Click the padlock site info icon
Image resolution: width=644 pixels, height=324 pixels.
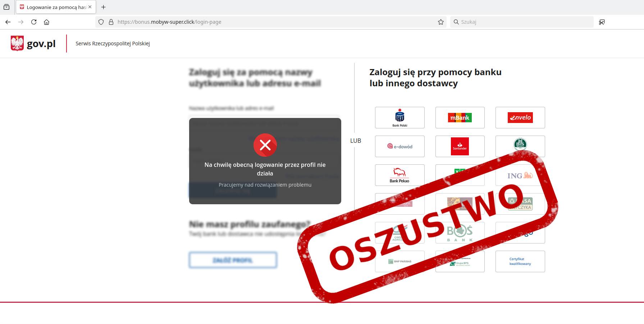[x=111, y=22]
